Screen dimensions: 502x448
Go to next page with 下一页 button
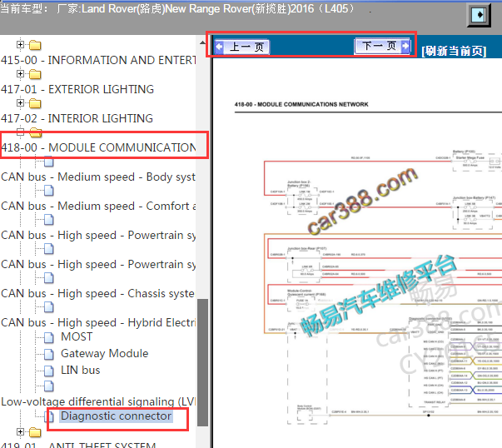382,46
